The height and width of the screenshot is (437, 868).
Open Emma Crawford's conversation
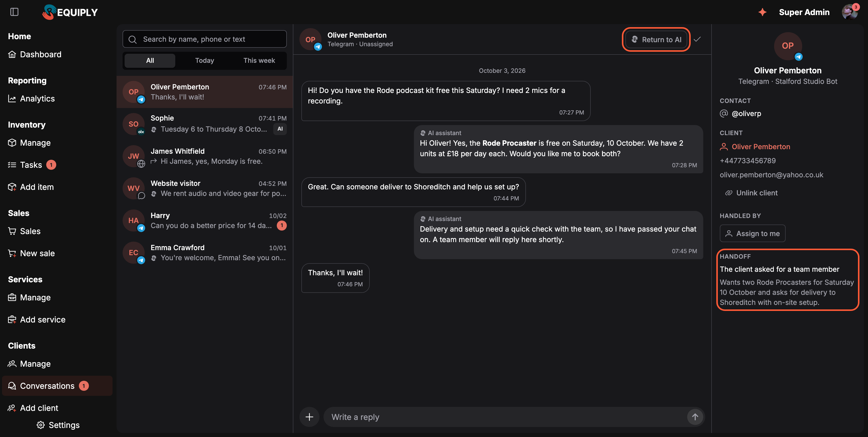coord(204,253)
